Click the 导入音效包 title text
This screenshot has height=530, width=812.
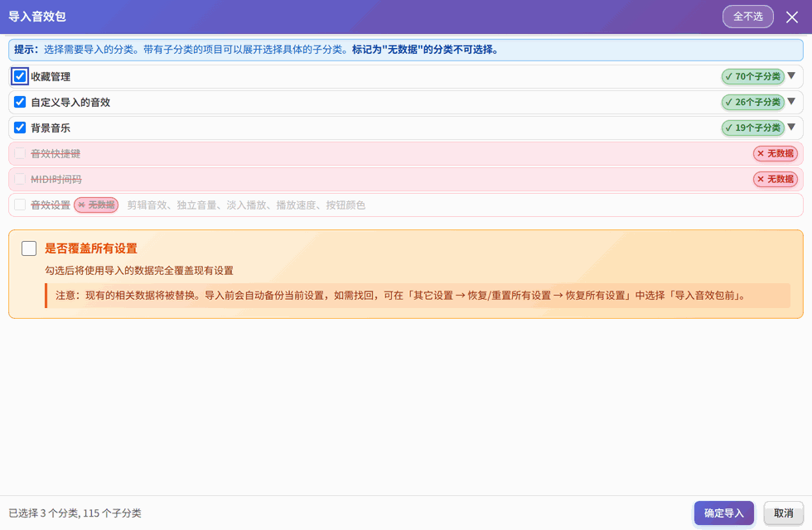[37, 17]
